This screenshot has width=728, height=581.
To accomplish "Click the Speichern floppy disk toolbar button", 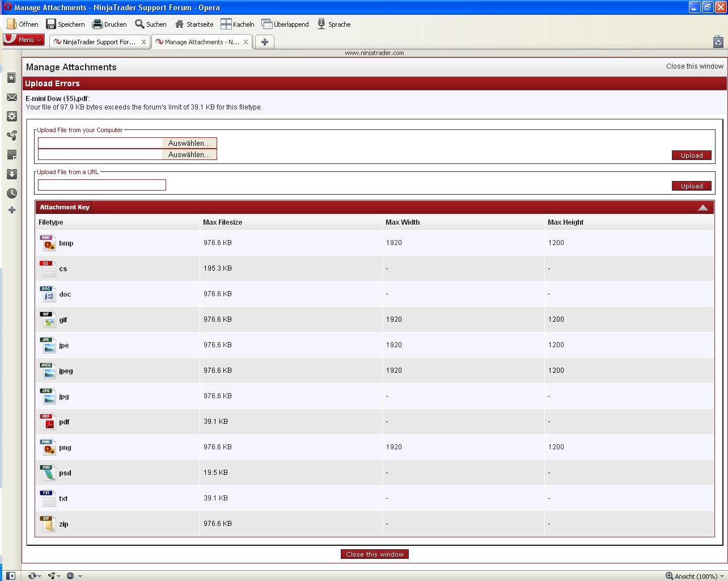I will (x=66, y=24).
